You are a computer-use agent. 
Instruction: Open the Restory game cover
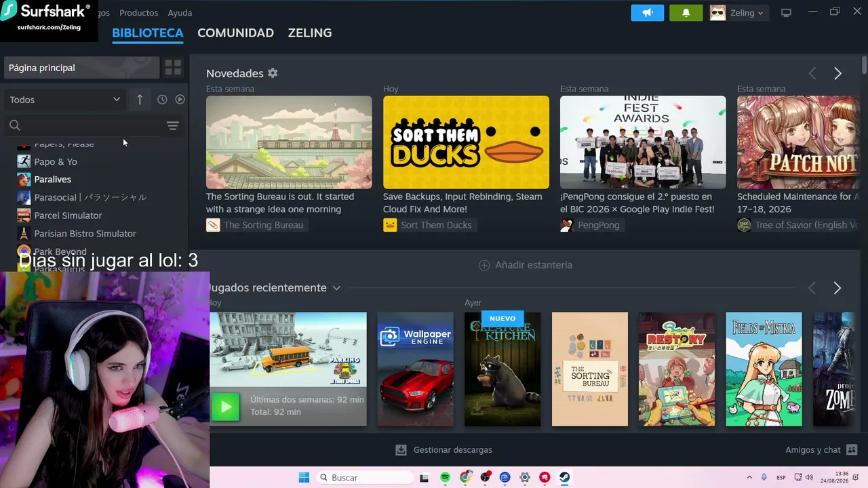pos(677,369)
